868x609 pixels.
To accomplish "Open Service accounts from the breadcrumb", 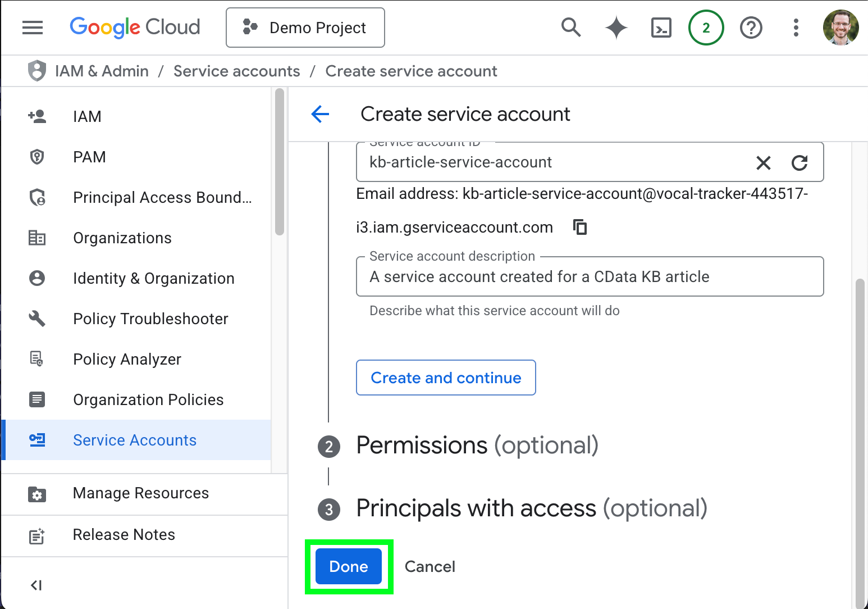I will coord(236,71).
